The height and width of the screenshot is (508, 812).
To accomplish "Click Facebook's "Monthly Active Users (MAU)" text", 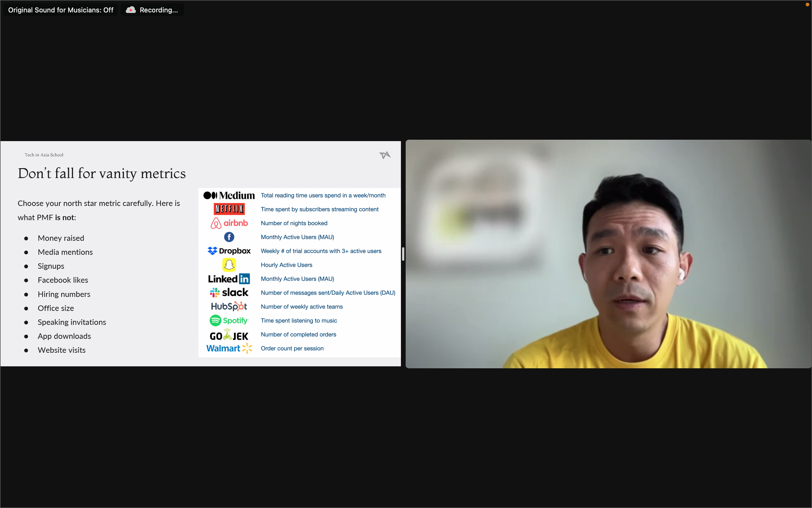I will click(x=297, y=237).
